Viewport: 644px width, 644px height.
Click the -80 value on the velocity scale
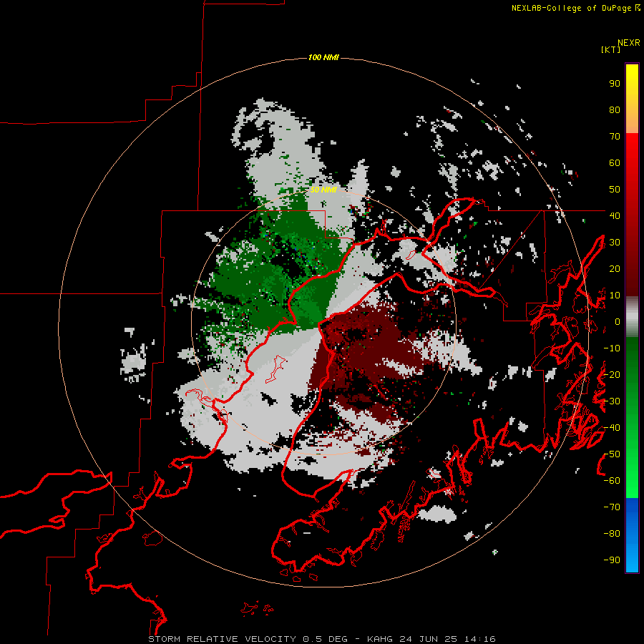pos(612,534)
